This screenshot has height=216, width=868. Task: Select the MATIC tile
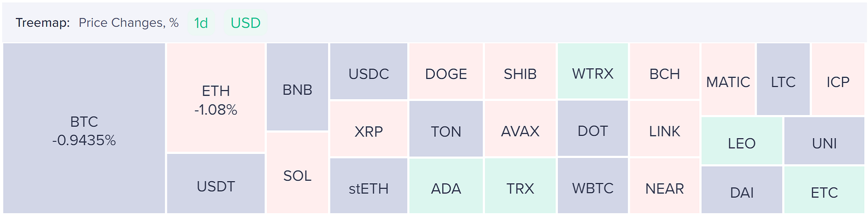click(x=728, y=79)
